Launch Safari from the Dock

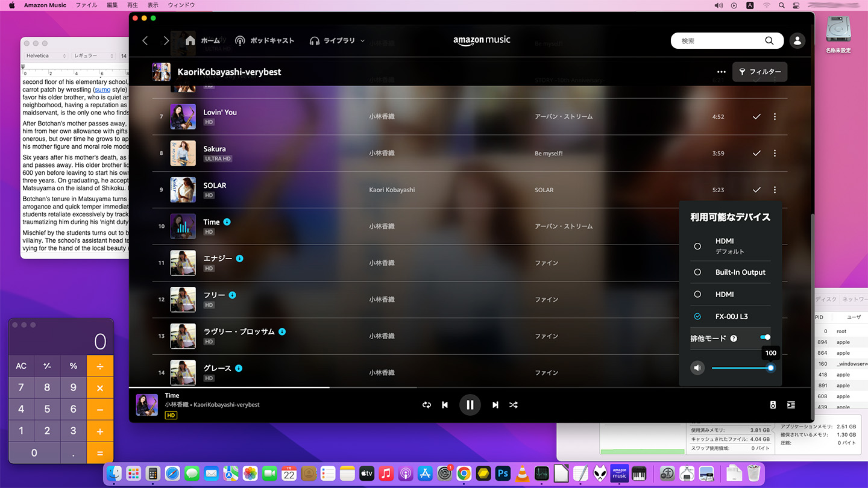[x=172, y=473]
